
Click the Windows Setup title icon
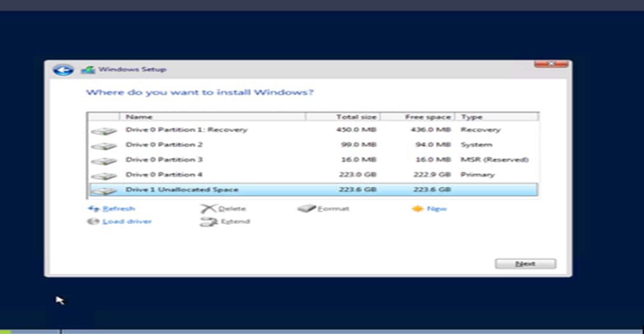(x=88, y=70)
